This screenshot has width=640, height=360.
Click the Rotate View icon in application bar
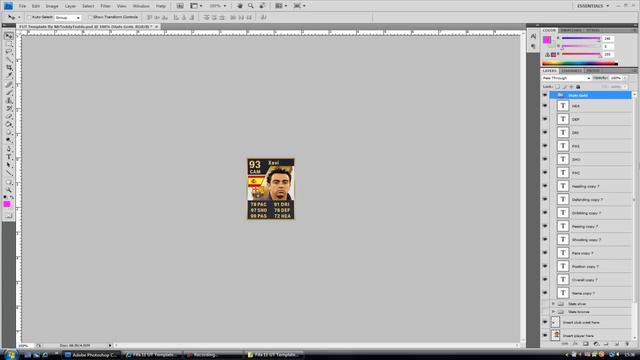tap(262, 6)
